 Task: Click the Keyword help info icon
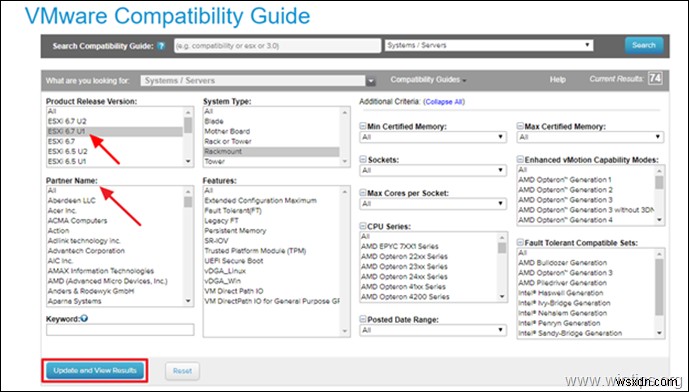pos(84,318)
